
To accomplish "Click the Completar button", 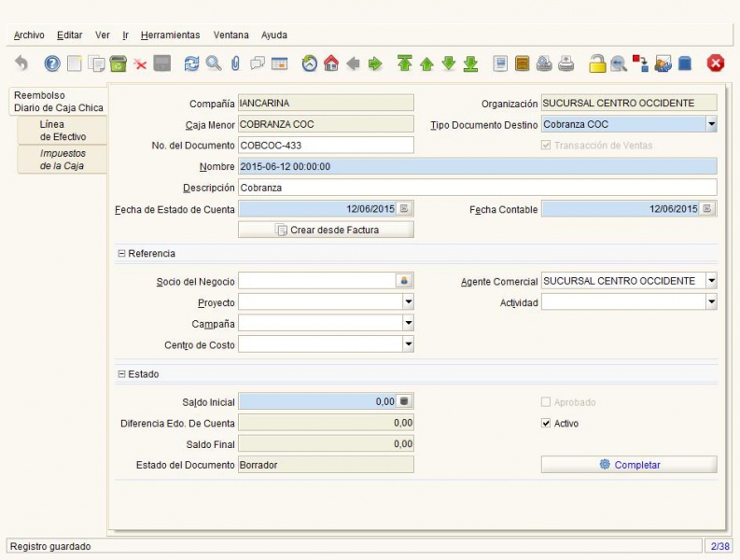I will pyautogui.click(x=629, y=464).
